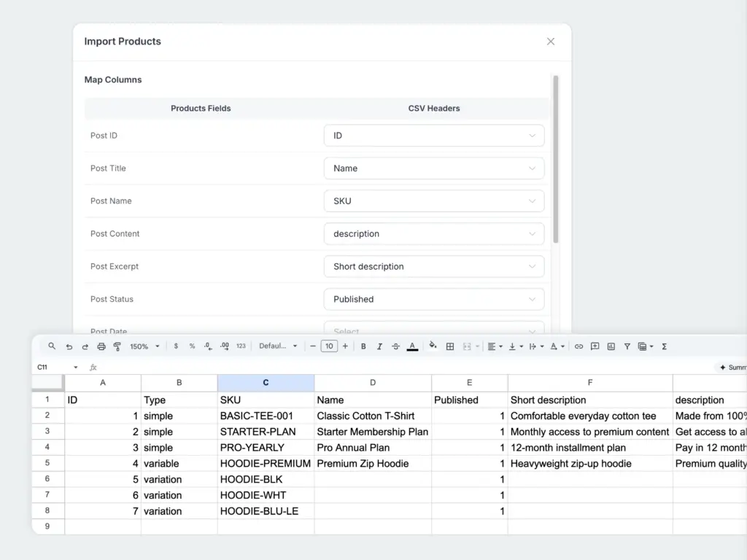Image resolution: width=747 pixels, height=560 pixels.
Task: Apply percent format icon
Action: pyautogui.click(x=192, y=346)
